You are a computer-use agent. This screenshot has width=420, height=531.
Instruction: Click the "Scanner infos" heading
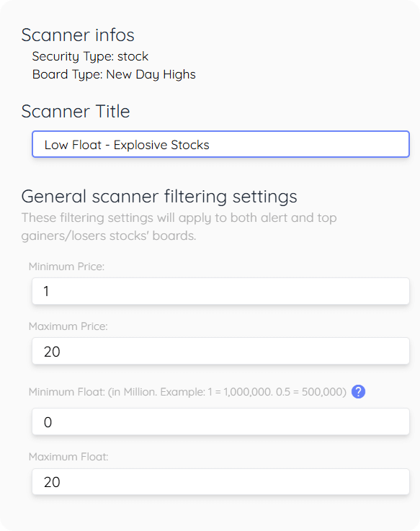tap(78, 35)
